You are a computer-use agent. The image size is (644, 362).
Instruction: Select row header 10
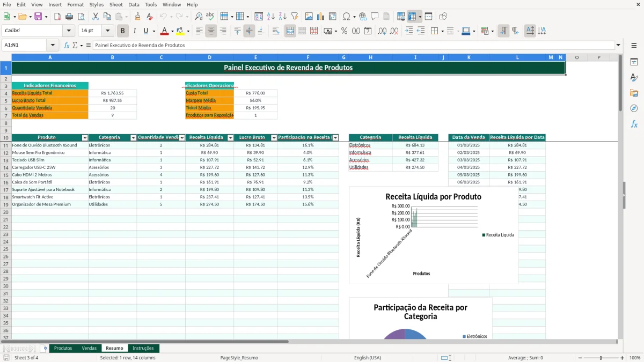click(x=6, y=138)
